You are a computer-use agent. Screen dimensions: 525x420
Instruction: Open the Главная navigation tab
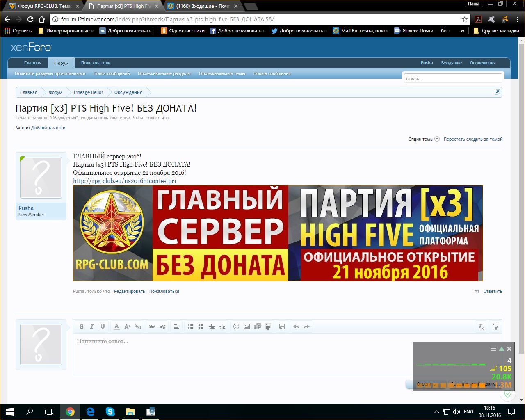[32, 63]
